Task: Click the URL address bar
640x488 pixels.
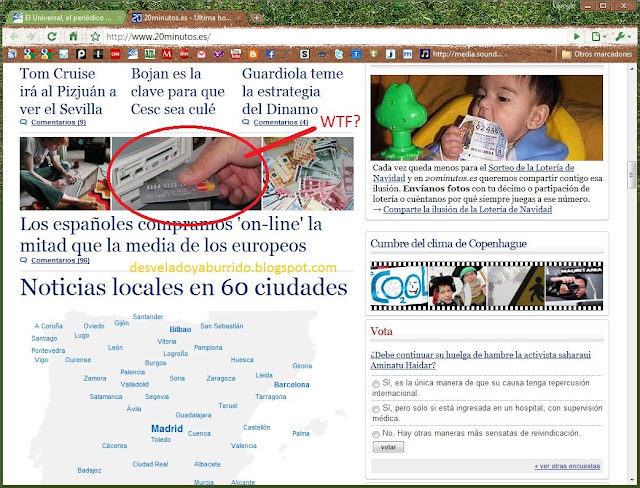Action: (335, 37)
